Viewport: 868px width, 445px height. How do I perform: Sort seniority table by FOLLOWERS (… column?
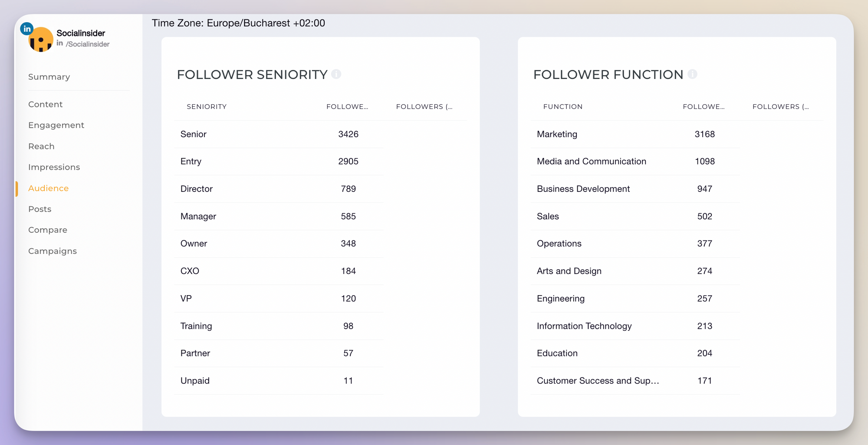click(424, 106)
